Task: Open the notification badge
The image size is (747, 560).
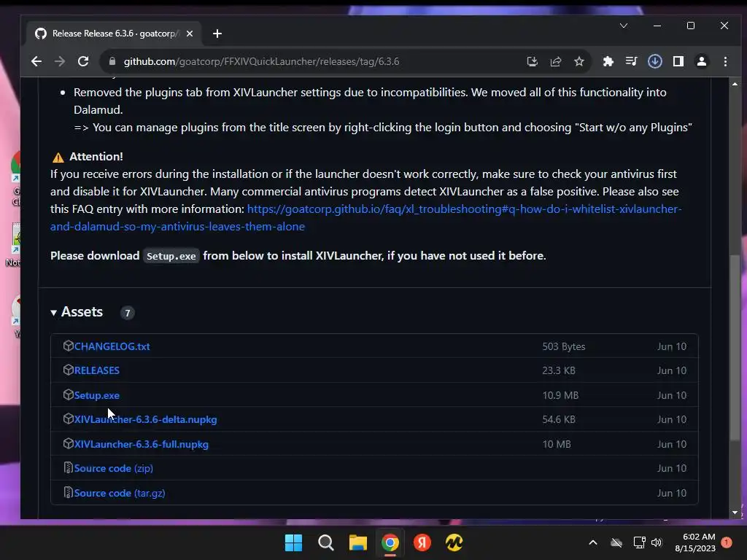Action: coord(727,542)
